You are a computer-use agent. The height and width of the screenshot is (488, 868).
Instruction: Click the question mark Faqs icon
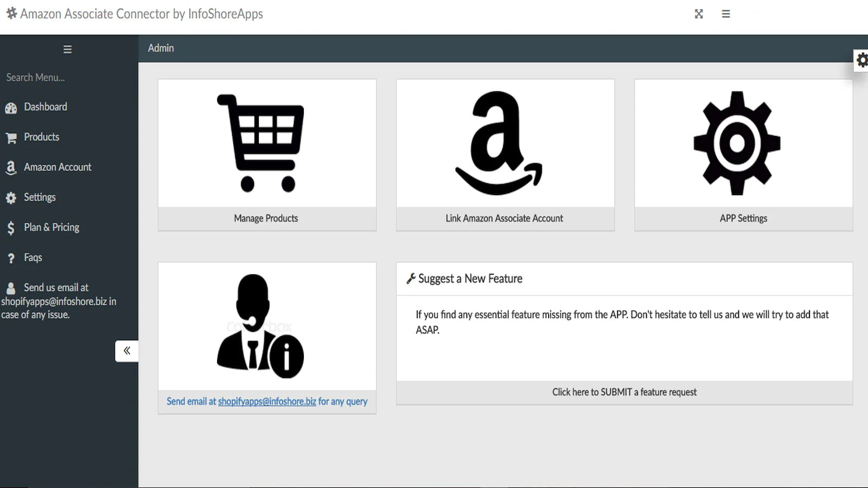(11, 258)
